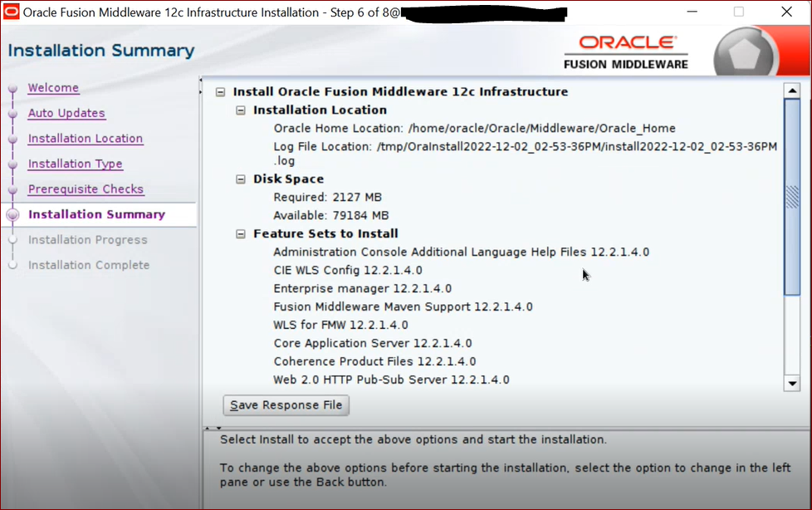The height and width of the screenshot is (510, 812).
Task: Click the Welcome step bullet icon
Action: [x=13, y=88]
